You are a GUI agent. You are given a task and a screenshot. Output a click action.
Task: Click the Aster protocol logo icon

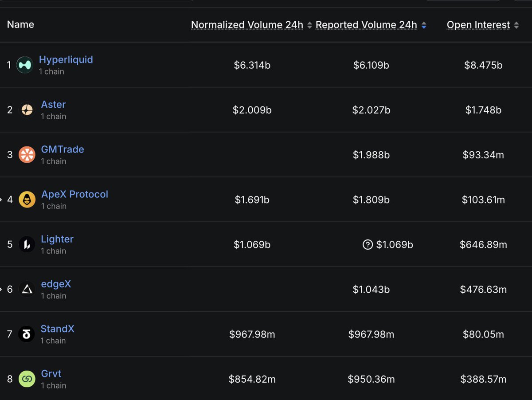[27, 110]
